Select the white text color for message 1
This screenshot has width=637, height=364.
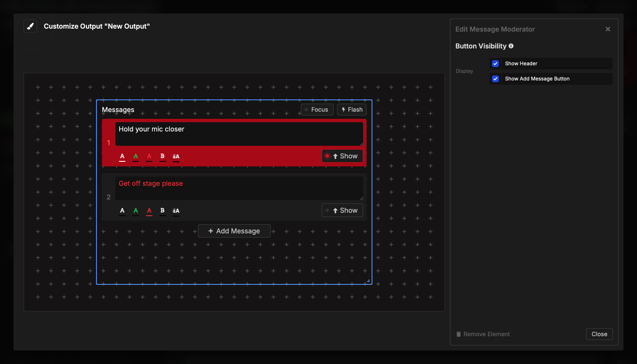tap(122, 156)
